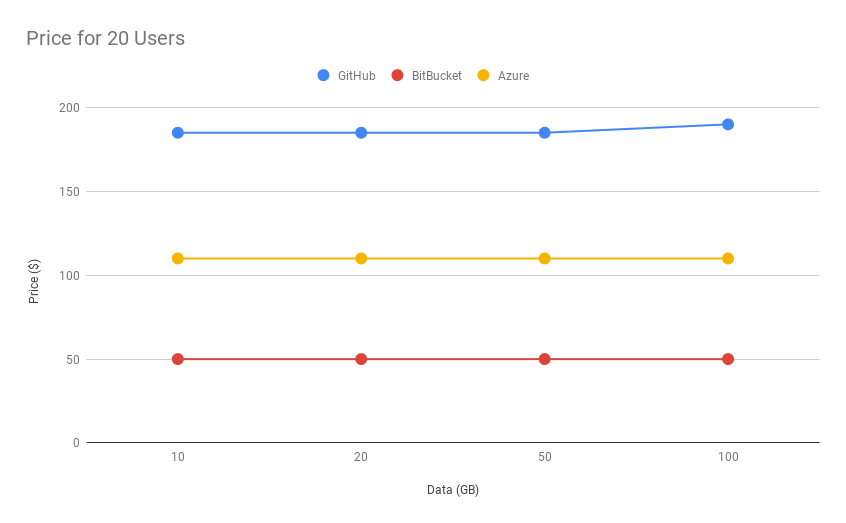Click Azure data point at 20 GB
Screen dimensions: 846x523
pyautogui.click(x=361, y=258)
